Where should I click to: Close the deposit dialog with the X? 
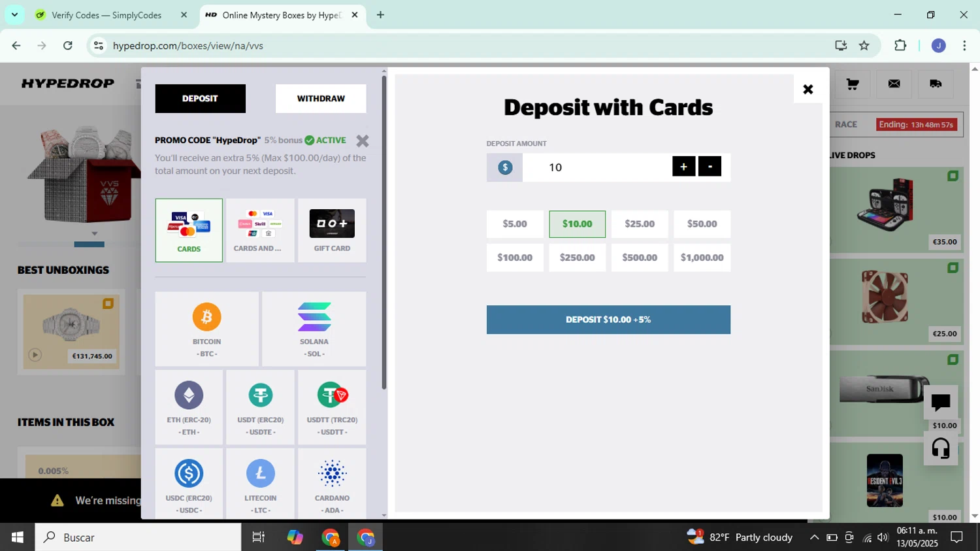(808, 89)
